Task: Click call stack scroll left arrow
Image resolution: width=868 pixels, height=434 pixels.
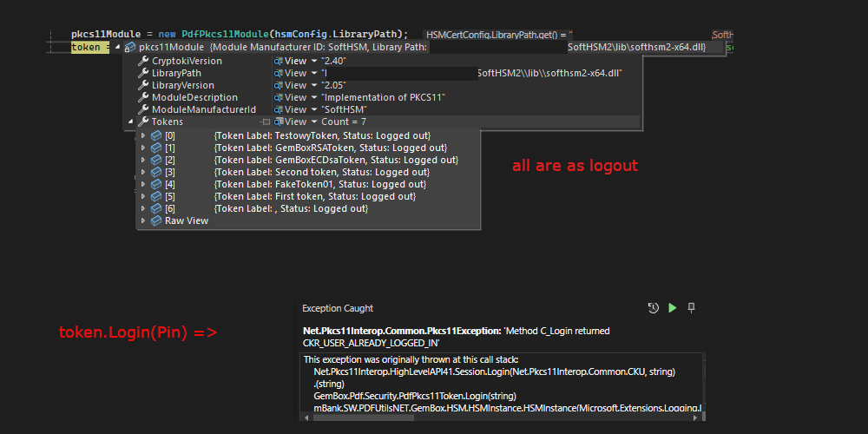Action: [x=305, y=418]
